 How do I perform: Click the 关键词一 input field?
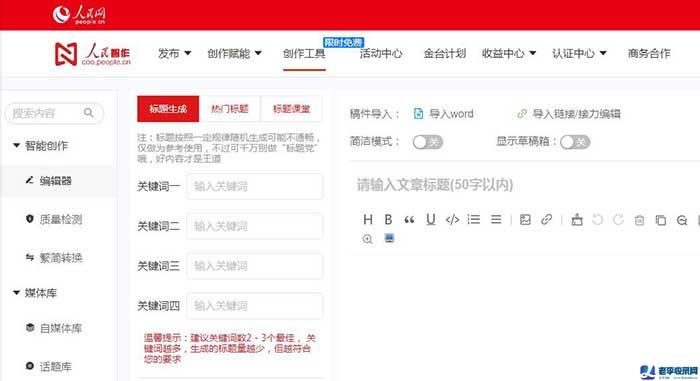pos(254,186)
